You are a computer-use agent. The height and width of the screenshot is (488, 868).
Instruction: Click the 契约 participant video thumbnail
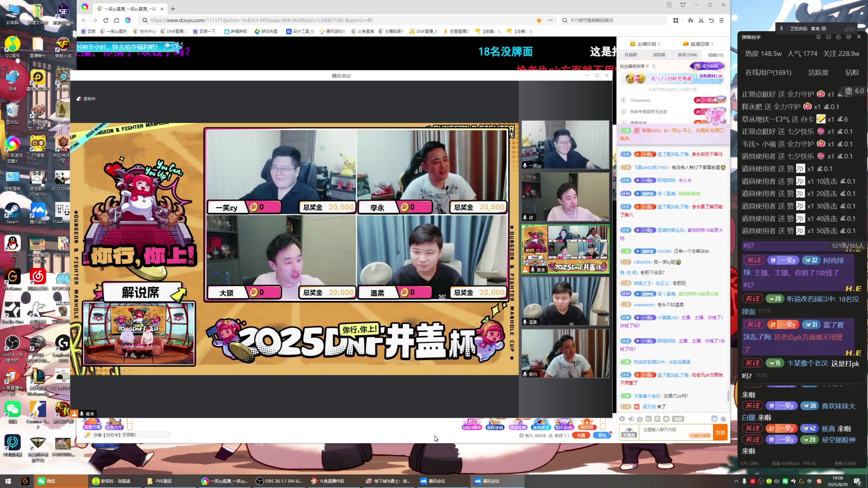pos(565,353)
